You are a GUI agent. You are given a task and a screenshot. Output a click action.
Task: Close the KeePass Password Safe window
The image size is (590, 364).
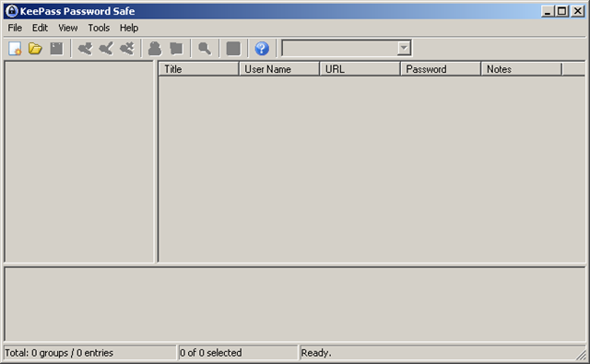tap(578, 11)
